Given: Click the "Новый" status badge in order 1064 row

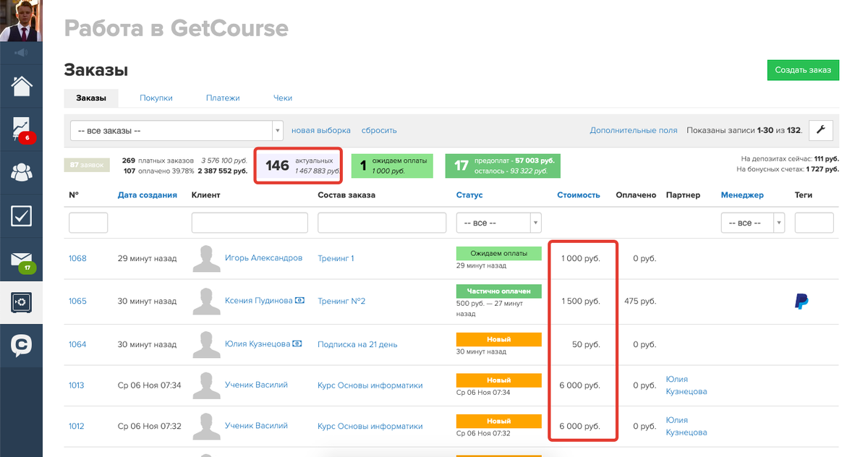Looking at the screenshot, I should point(499,339).
